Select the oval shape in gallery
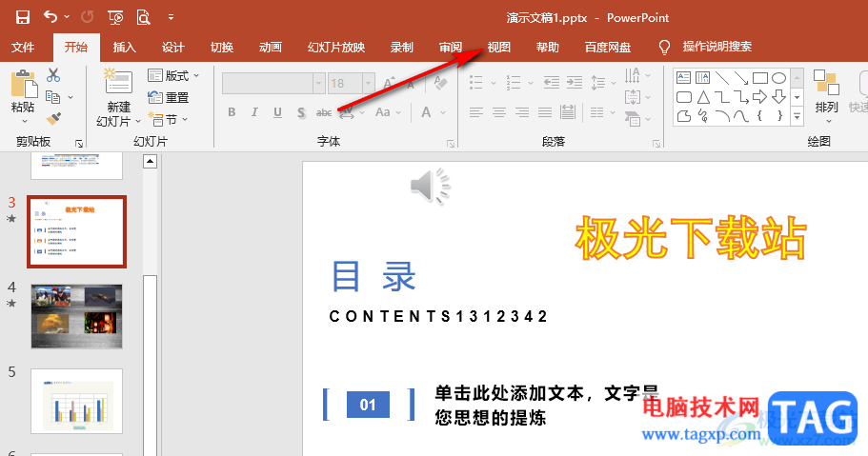 (x=778, y=77)
